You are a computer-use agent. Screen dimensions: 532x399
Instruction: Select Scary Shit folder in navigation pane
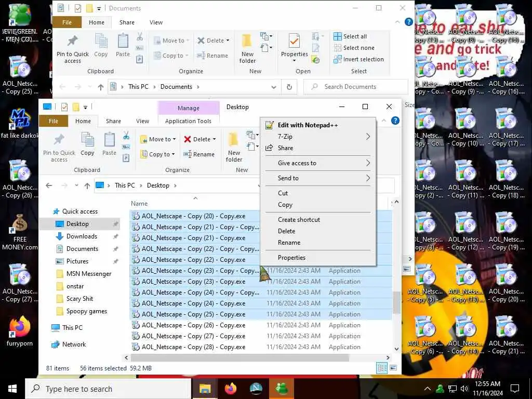click(x=79, y=299)
